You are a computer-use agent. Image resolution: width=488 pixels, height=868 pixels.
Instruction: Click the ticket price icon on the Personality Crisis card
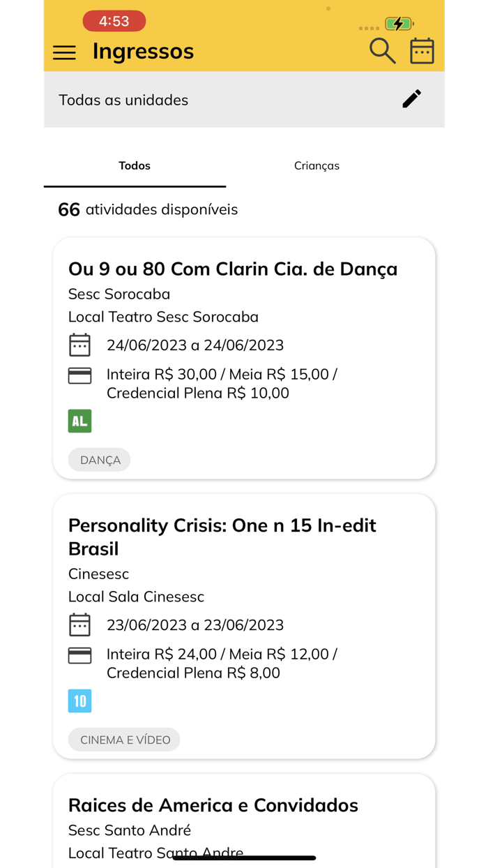80,654
